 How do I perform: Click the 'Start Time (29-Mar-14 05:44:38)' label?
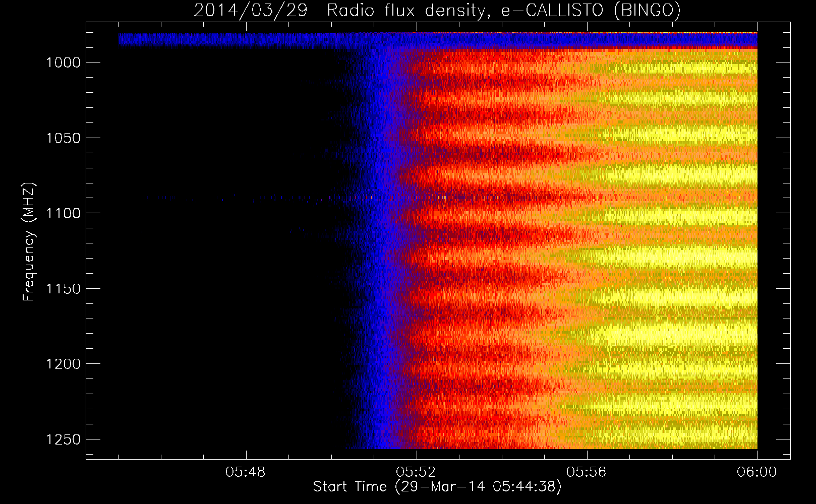[x=437, y=487]
